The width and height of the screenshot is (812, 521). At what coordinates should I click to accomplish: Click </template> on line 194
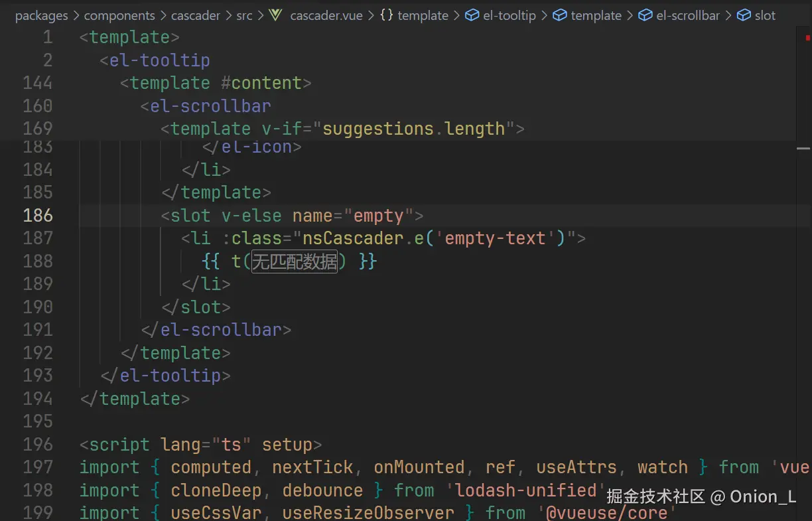click(135, 399)
